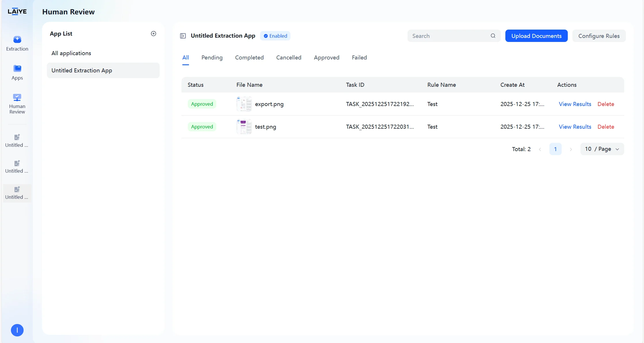Click the Total: 2 label

[x=521, y=149]
